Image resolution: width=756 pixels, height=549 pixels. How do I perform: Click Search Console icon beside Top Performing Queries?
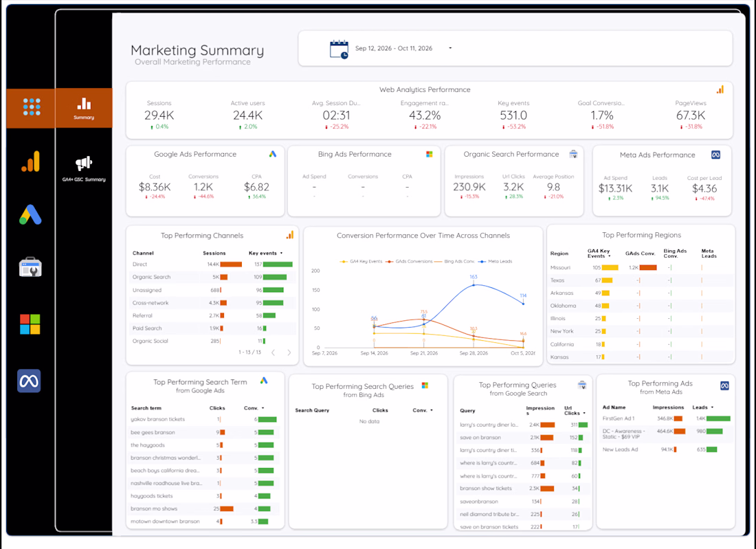click(582, 385)
